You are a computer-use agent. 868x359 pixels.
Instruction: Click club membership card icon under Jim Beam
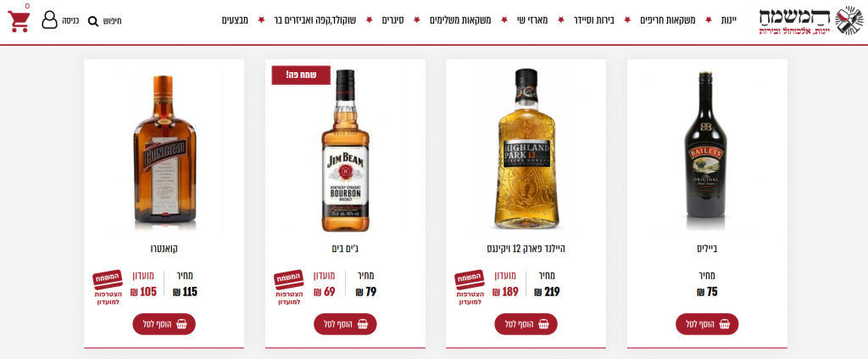pyautogui.click(x=289, y=280)
